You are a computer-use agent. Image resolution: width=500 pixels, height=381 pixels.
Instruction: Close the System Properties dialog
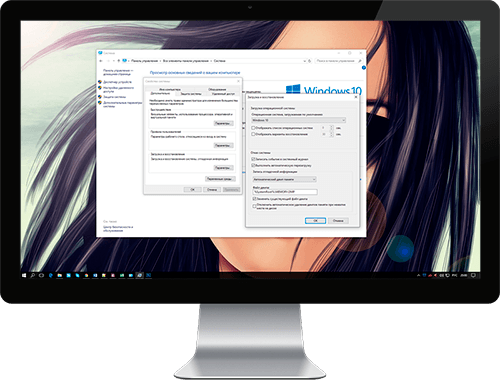[x=238, y=81]
